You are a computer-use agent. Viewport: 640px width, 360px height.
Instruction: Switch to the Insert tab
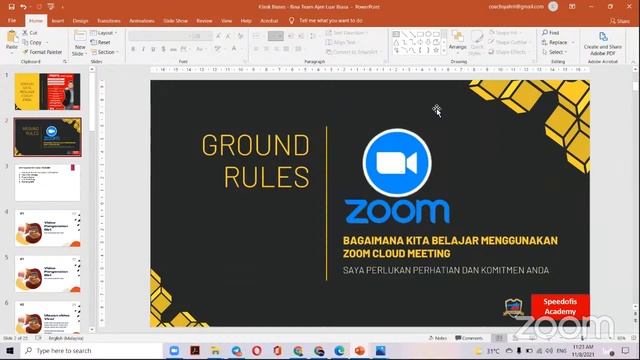pos(58,21)
